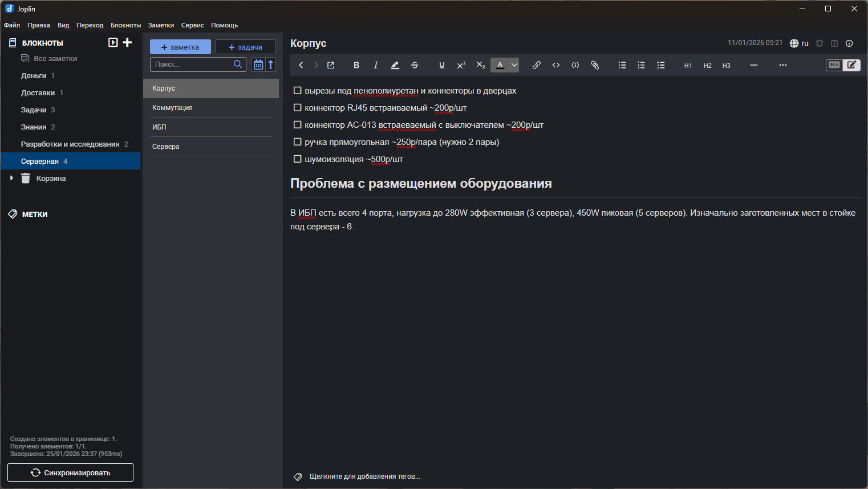Apply italic formatting to text
Viewport: 868px width, 489px height.
point(376,65)
